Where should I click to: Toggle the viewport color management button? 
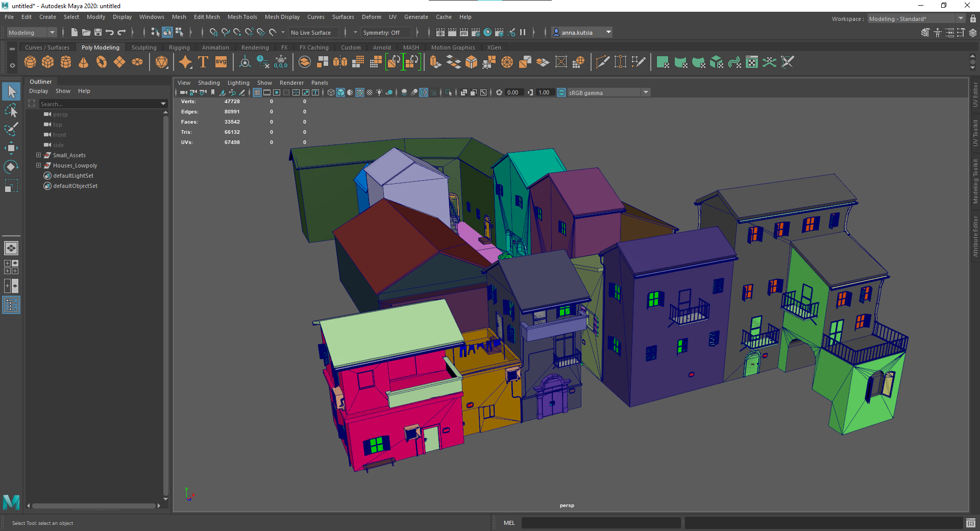(x=561, y=92)
